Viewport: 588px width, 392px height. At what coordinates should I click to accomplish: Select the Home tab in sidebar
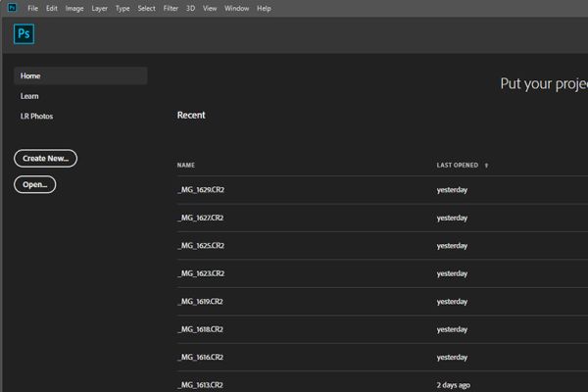coord(80,75)
